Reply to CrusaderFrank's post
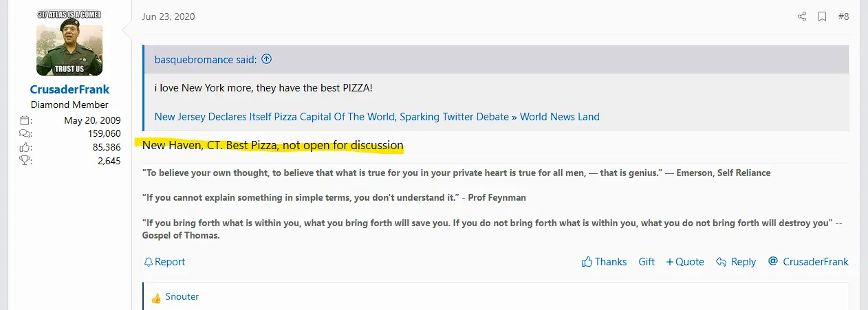The image size is (868, 310). [736, 262]
